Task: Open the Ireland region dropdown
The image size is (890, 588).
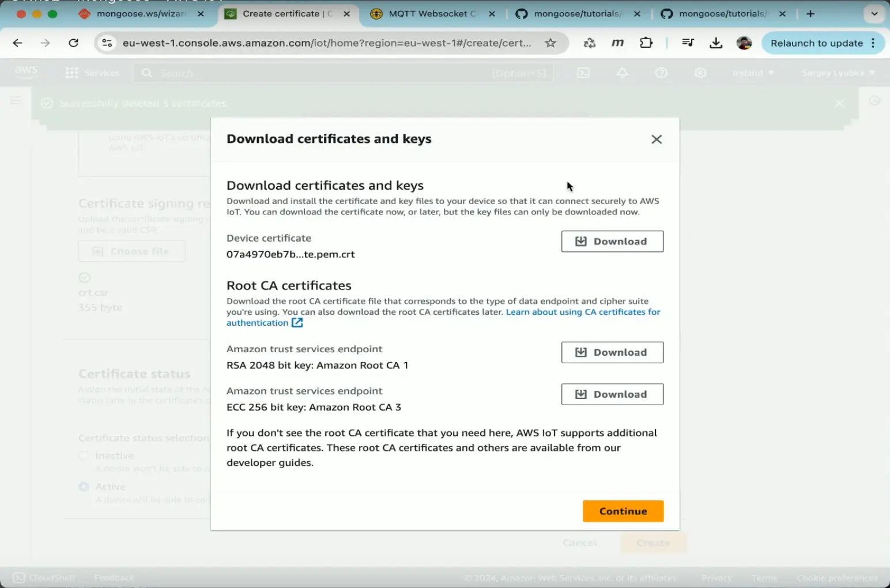Action: [753, 73]
